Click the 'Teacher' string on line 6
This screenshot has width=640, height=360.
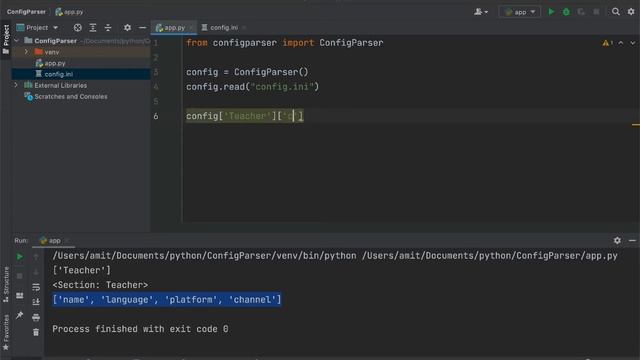click(248, 116)
